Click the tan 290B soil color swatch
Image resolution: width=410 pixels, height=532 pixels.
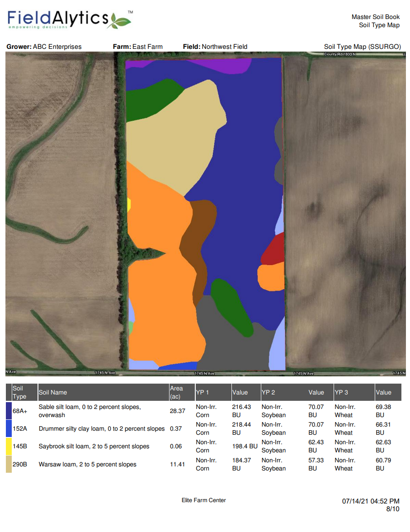tap(9, 464)
